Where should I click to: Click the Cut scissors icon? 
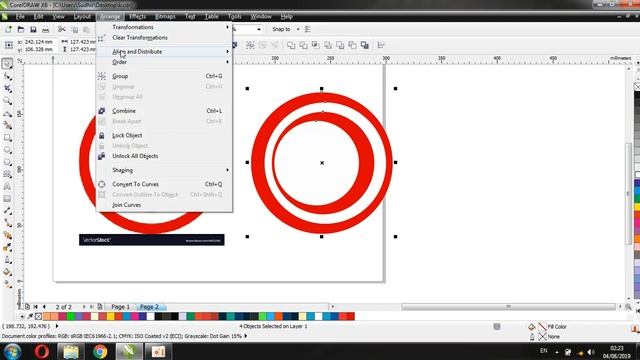click(62, 29)
